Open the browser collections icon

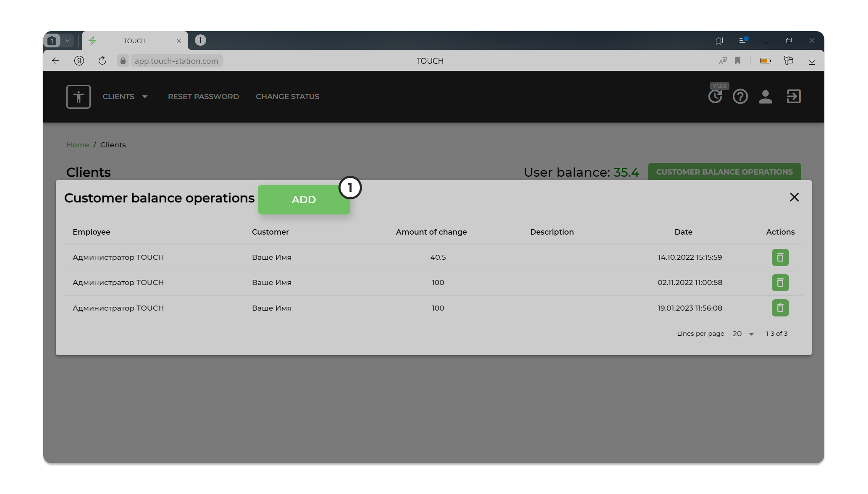(719, 41)
